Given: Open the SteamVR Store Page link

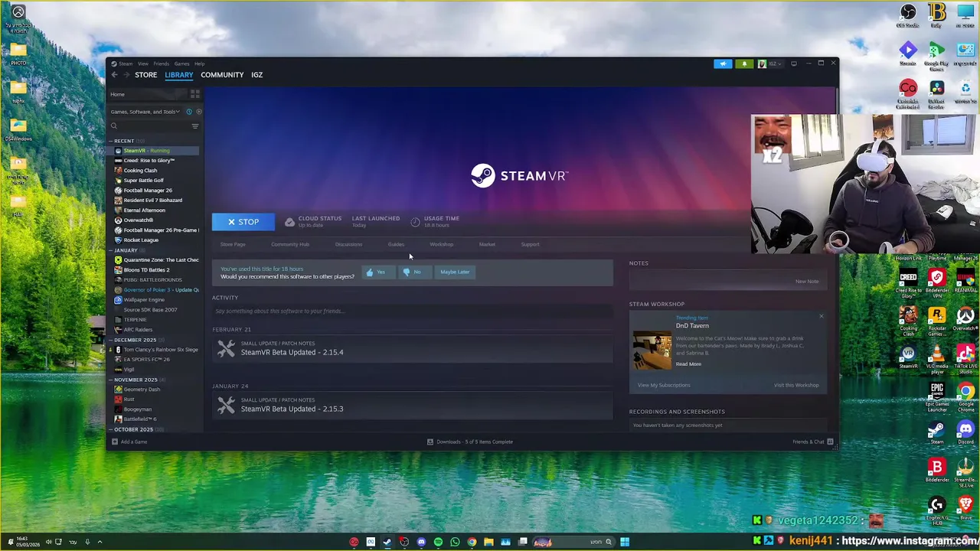Looking at the screenshot, I should click(233, 245).
